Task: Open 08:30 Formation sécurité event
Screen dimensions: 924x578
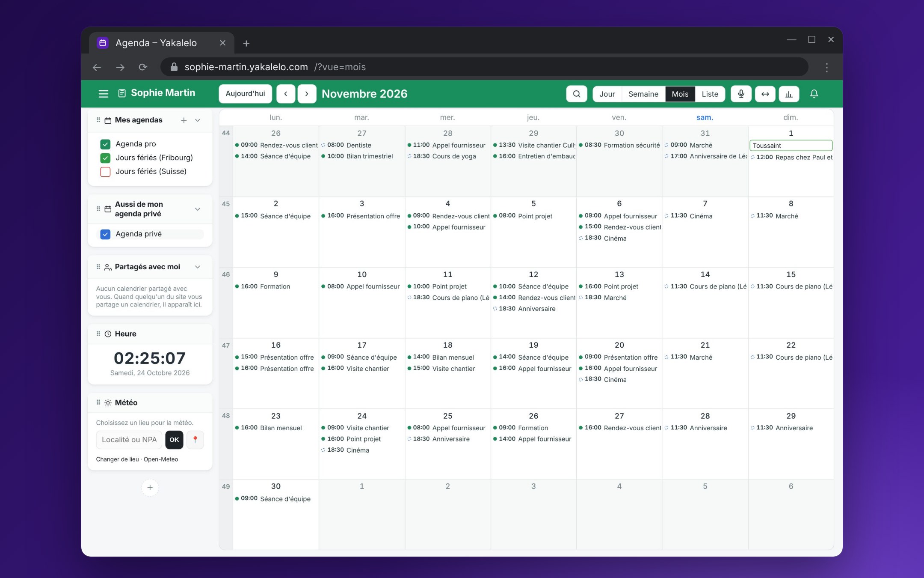Action: point(619,145)
